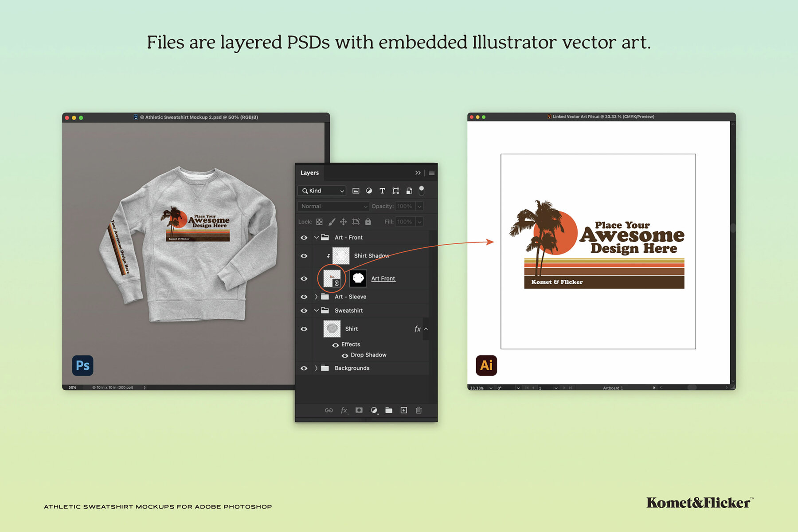Select the adjustment layers filter icon
The width and height of the screenshot is (798, 532).
369,191
